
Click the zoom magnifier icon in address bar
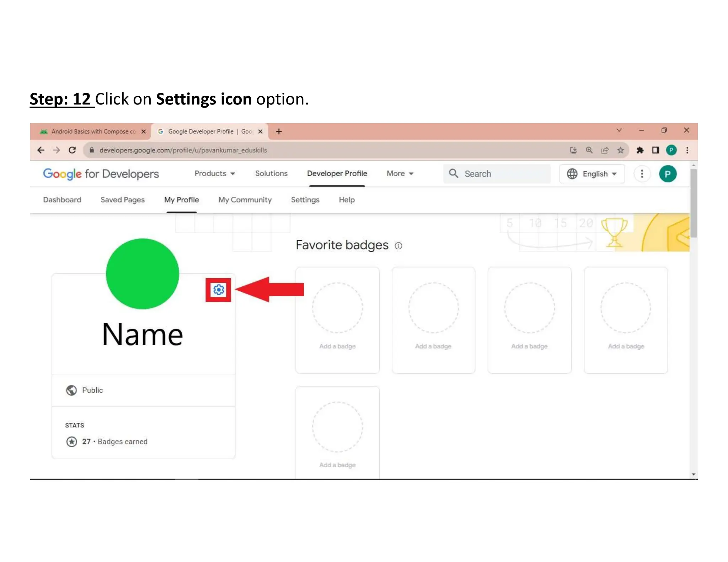[589, 150]
